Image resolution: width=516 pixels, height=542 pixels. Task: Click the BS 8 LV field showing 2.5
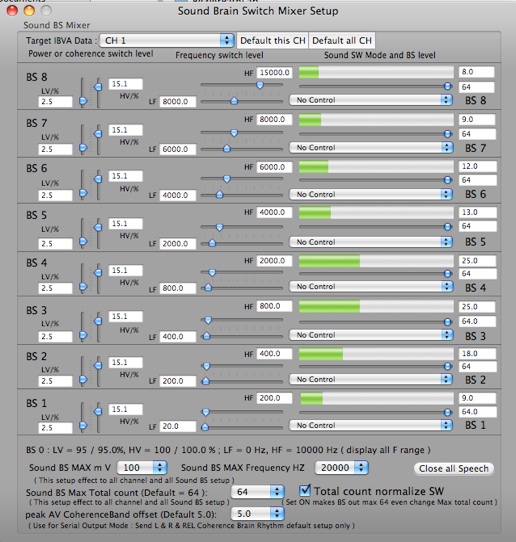(55, 102)
